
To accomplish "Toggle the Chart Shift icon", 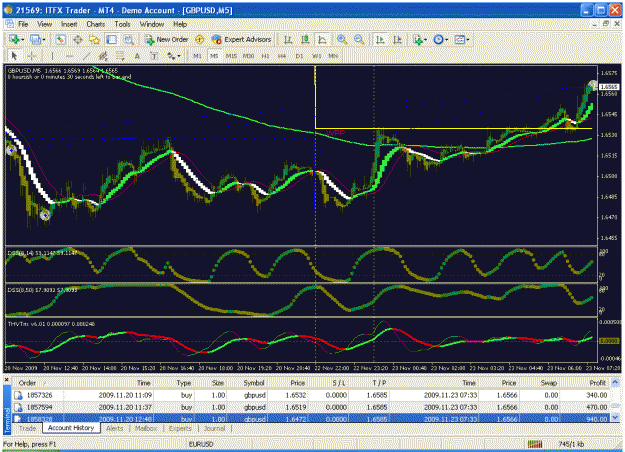I will (x=397, y=39).
